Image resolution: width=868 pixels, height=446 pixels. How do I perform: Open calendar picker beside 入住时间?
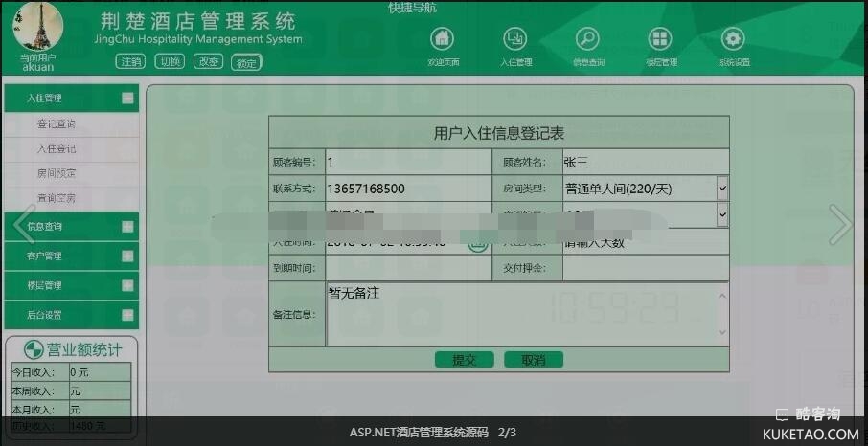pyautogui.click(x=478, y=243)
